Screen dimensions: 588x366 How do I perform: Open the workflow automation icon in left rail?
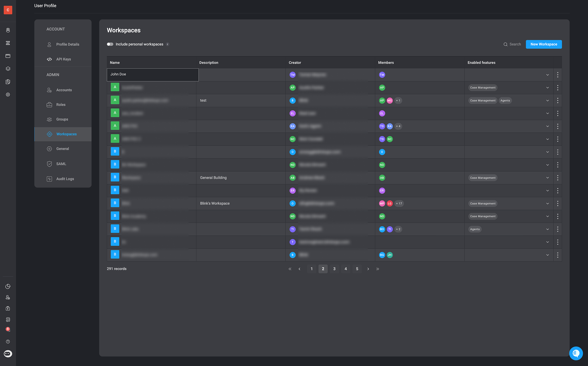coord(8,43)
